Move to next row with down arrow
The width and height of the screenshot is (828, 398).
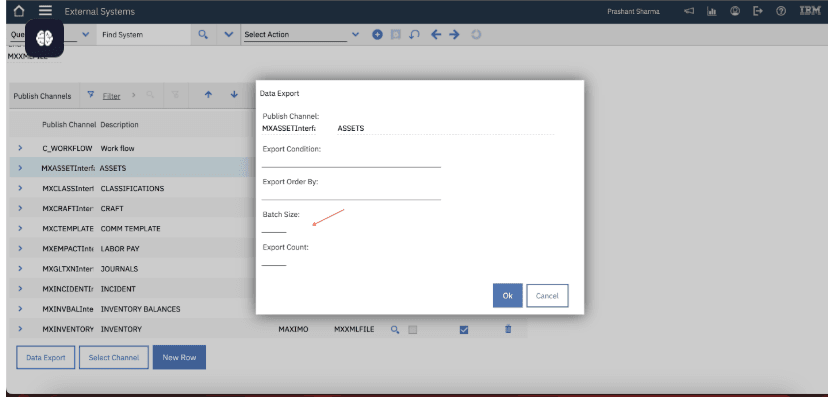(234, 95)
